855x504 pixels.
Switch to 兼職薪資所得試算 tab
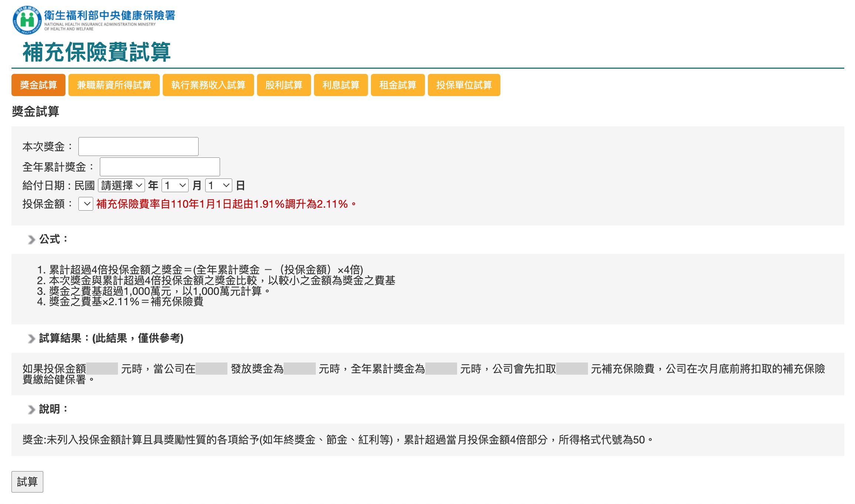click(x=114, y=85)
